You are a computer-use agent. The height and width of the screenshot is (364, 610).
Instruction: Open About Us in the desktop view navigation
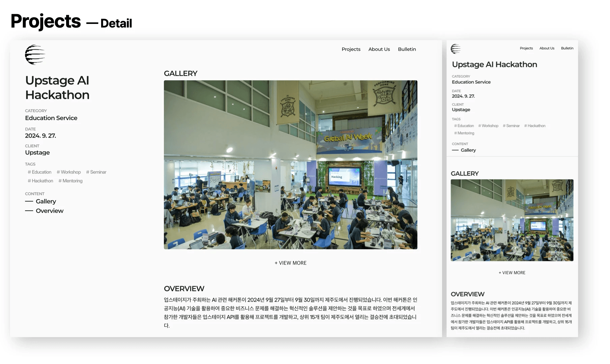click(x=379, y=49)
